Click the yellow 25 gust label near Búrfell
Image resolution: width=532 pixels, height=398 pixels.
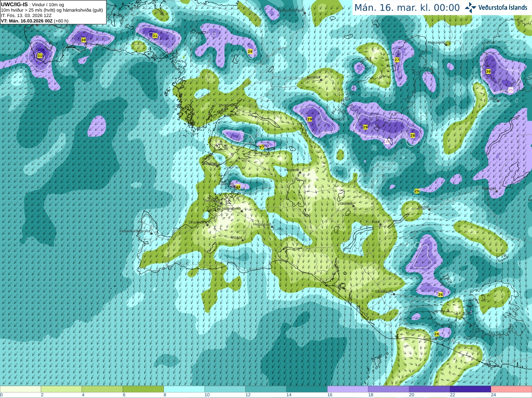tap(417, 191)
